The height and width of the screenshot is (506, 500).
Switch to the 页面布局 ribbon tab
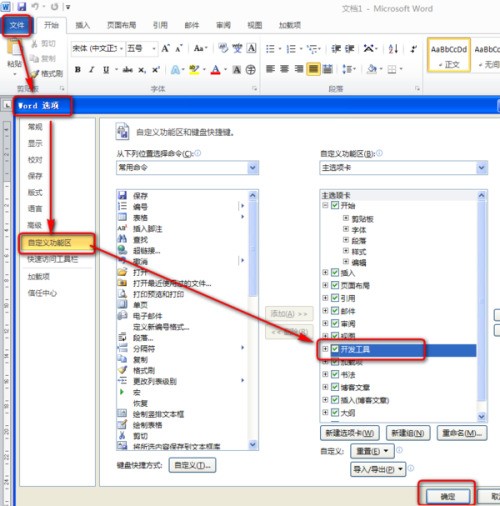point(121,25)
